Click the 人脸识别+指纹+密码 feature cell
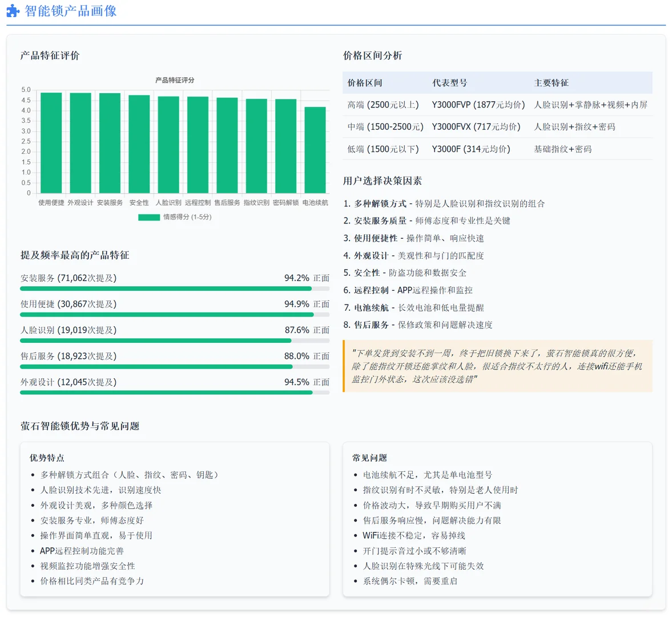Image resolution: width=672 pixels, height=617 pixels. point(574,127)
